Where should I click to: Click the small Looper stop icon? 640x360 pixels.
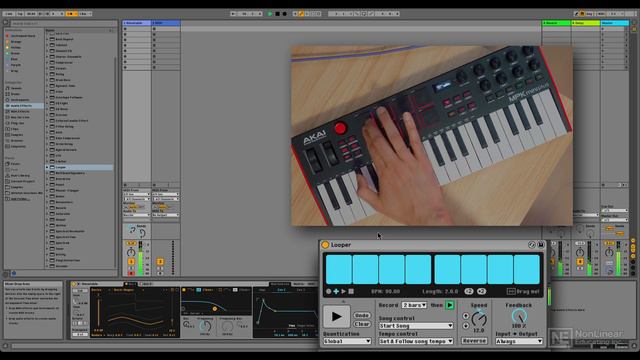[x=351, y=291]
